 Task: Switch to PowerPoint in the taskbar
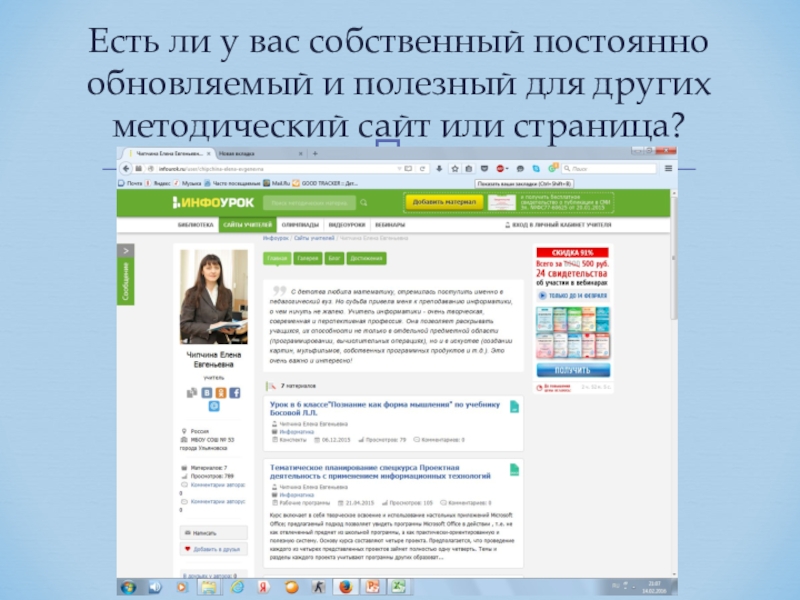click(x=372, y=587)
